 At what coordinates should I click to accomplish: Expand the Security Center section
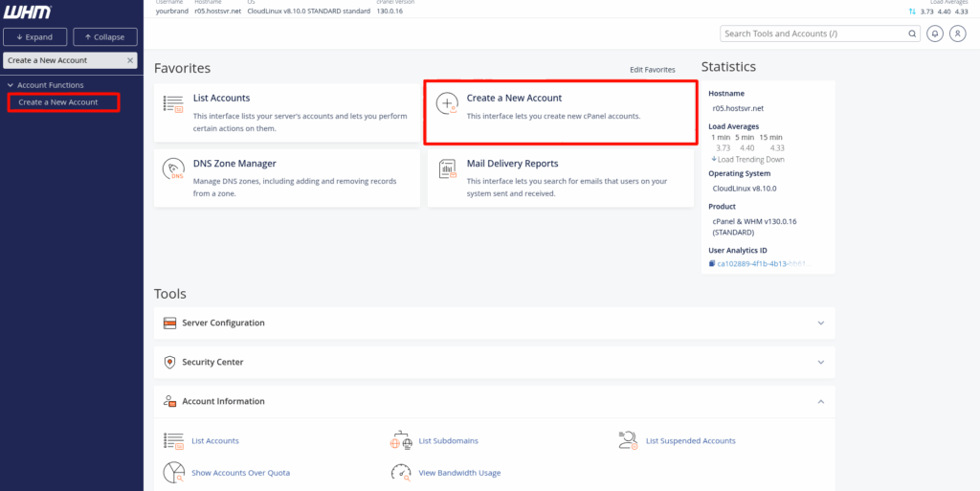820,363
